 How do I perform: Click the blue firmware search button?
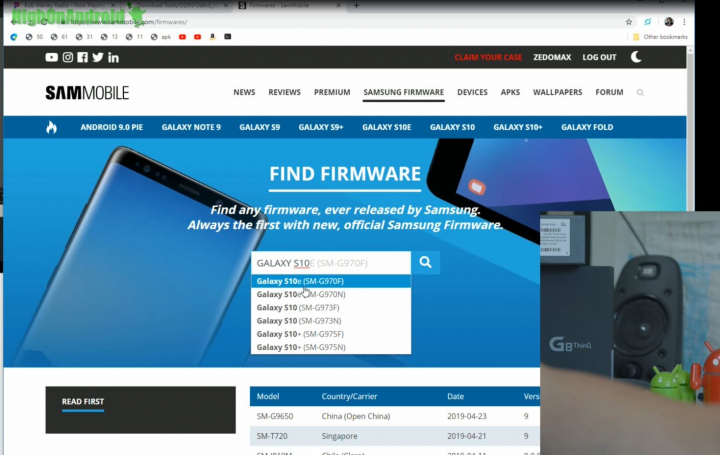(x=425, y=262)
